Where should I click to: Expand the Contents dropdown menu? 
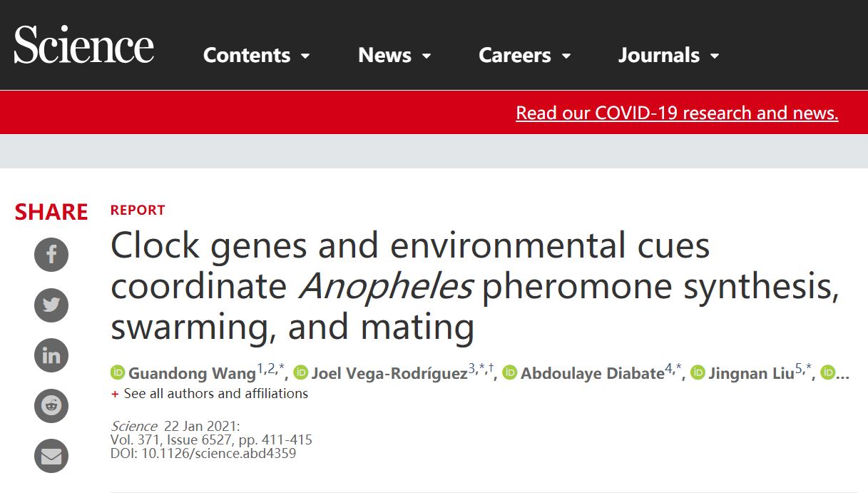256,56
